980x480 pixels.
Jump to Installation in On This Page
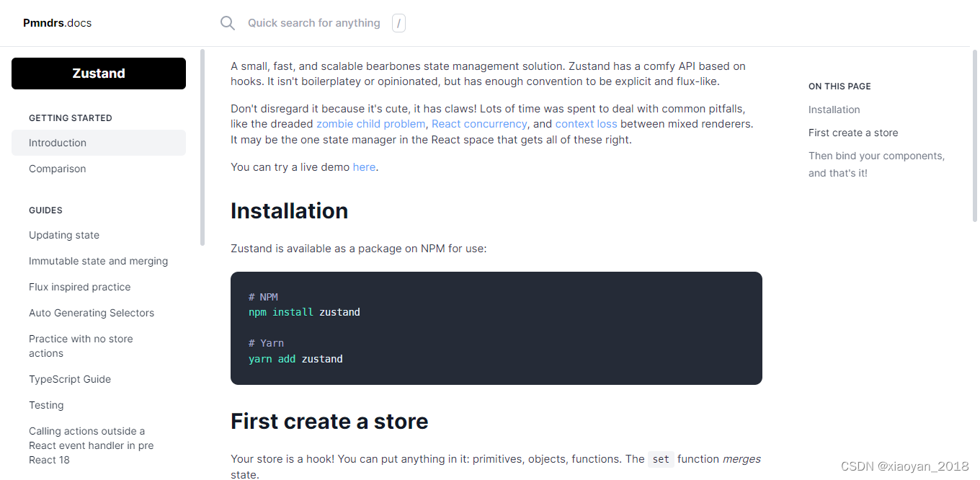[834, 110]
